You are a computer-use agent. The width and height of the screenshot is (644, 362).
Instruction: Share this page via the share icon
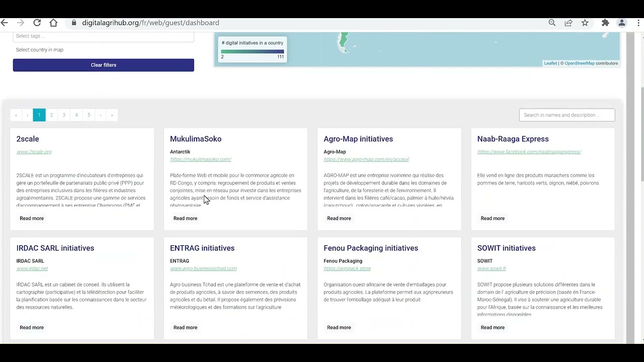tap(569, 23)
